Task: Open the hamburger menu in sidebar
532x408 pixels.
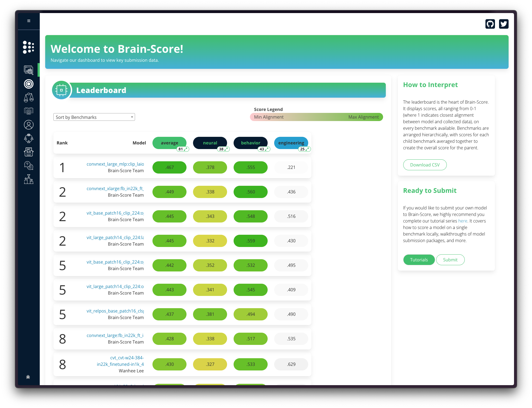Action: 29,21
